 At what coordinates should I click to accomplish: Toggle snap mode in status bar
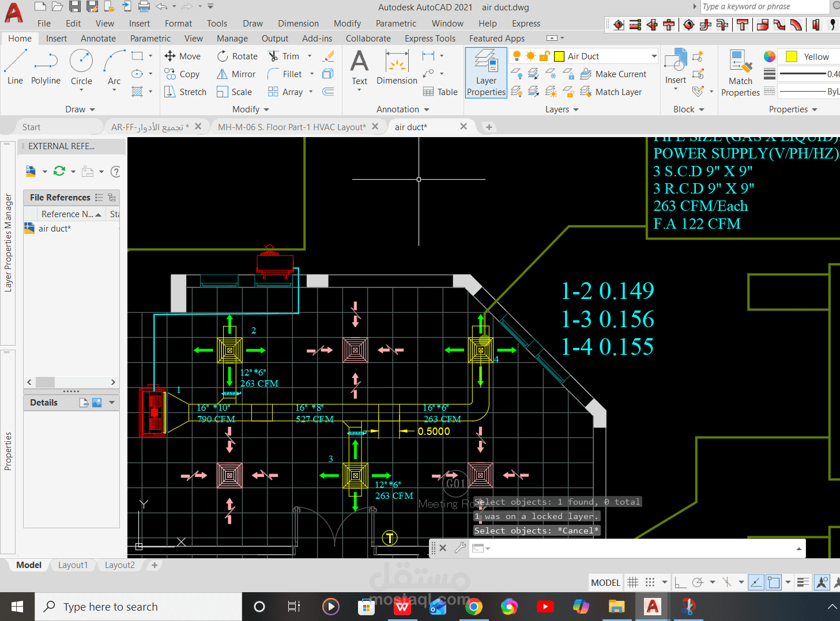tap(650, 582)
